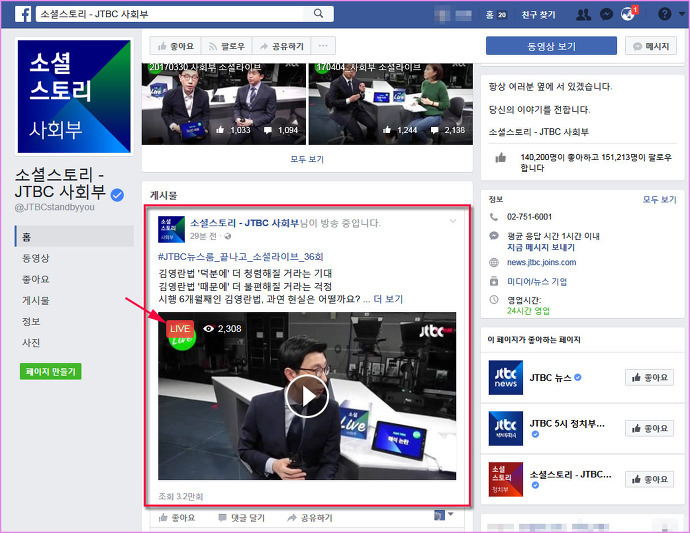Click the viewer count eye icon
This screenshot has width=690, height=533.
tap(209, 329)
